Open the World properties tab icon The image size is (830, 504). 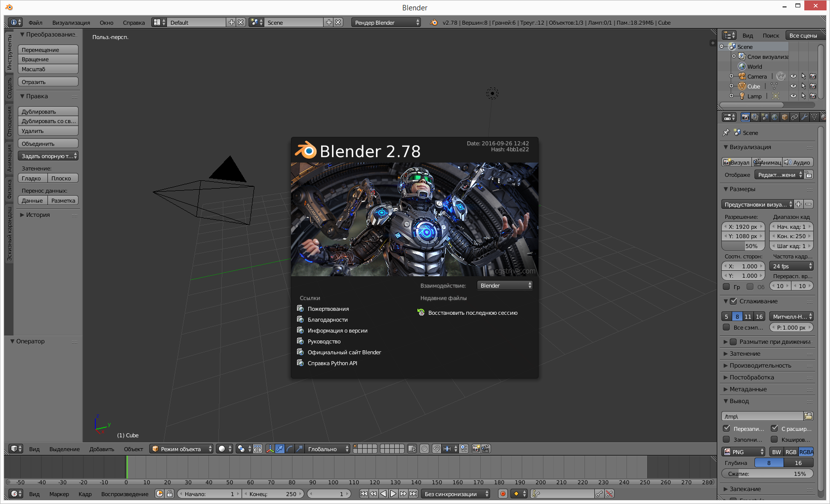(775, 117)
